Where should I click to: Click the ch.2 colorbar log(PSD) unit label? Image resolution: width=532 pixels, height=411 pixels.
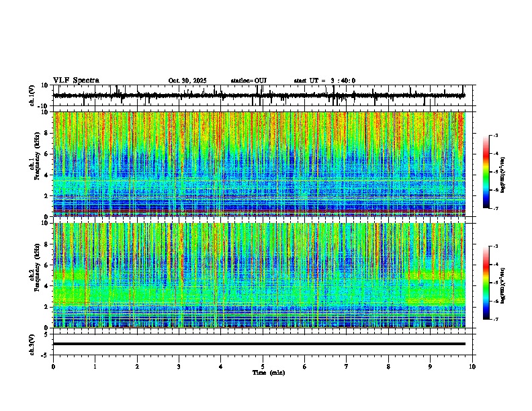tap(502, 286)
